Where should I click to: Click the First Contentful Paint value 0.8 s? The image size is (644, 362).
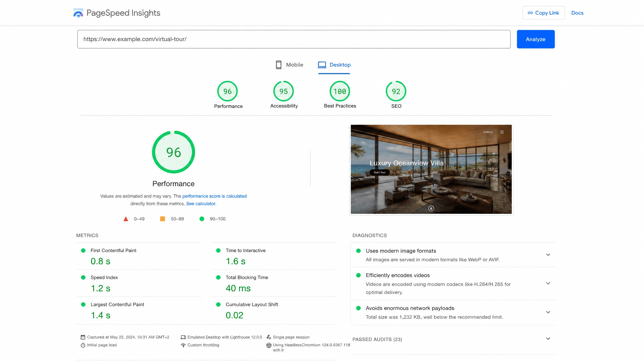(100, 261)
